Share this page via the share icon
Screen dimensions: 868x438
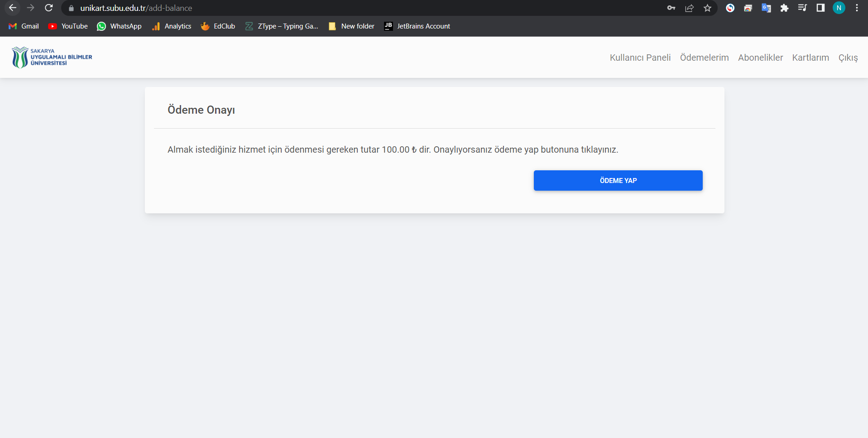689,8
